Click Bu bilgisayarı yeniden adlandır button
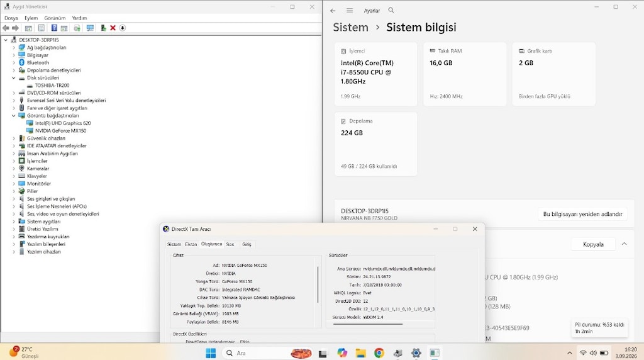644x360 pixels. point(582,214)
